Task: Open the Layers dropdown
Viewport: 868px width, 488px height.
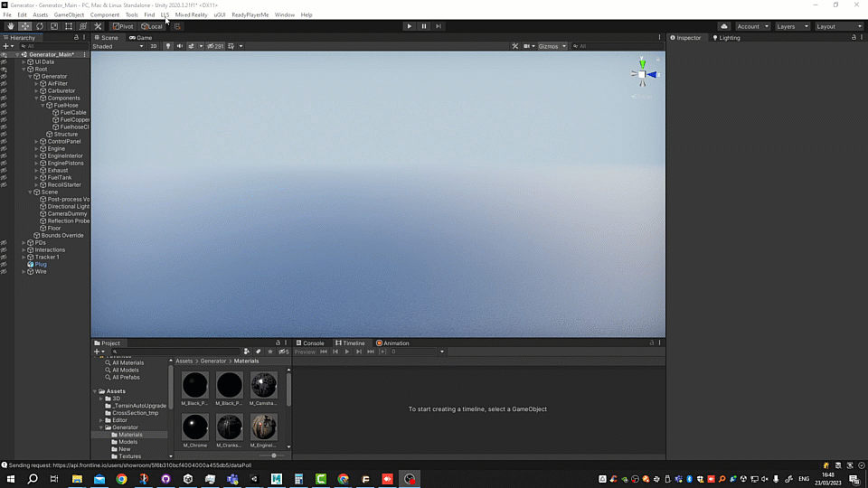Action: pos(791,26)
